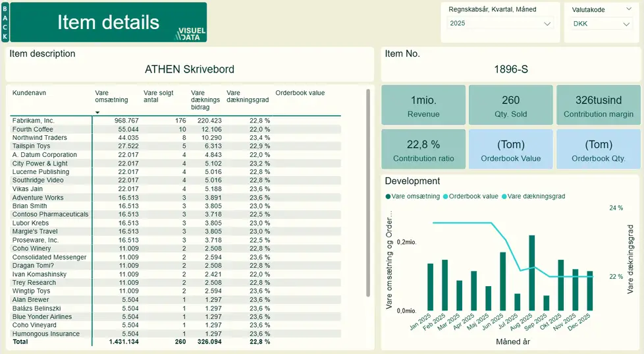The image size is (644, 354).
Task: Select the Alan Brewer row
Action: [x=175, y=300]
